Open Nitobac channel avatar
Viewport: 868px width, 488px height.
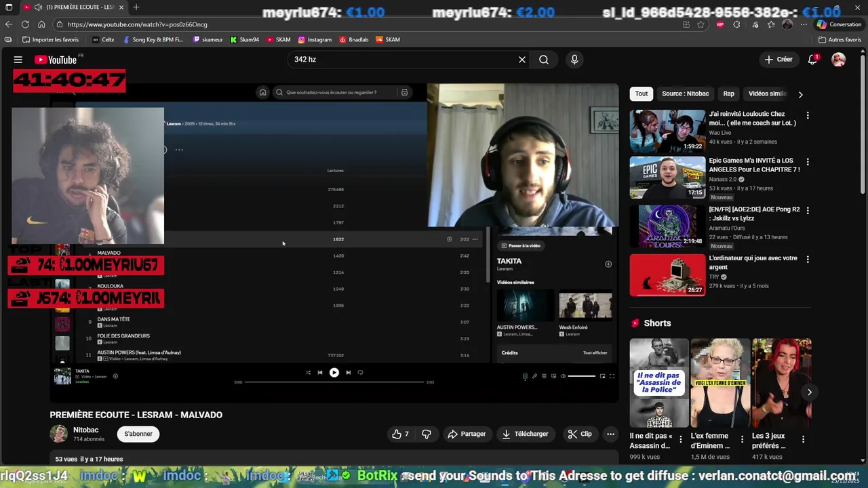tap(59, 434)
